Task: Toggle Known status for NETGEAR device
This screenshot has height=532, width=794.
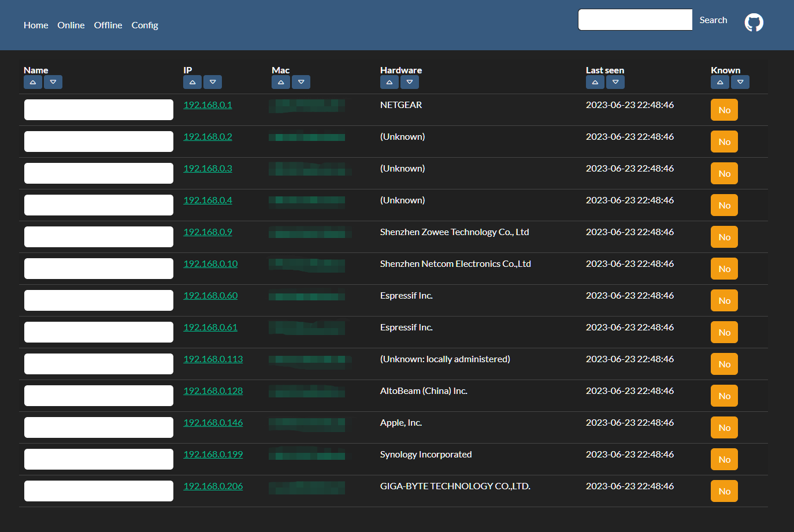Action: click(724, 110)
